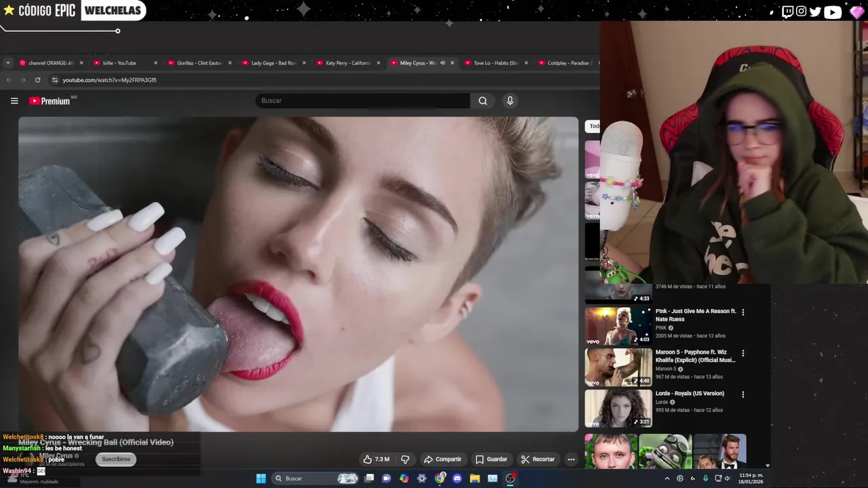The image size is (868, 488).
Task: Click the YouTube search magnifier button
Action: 483,101
